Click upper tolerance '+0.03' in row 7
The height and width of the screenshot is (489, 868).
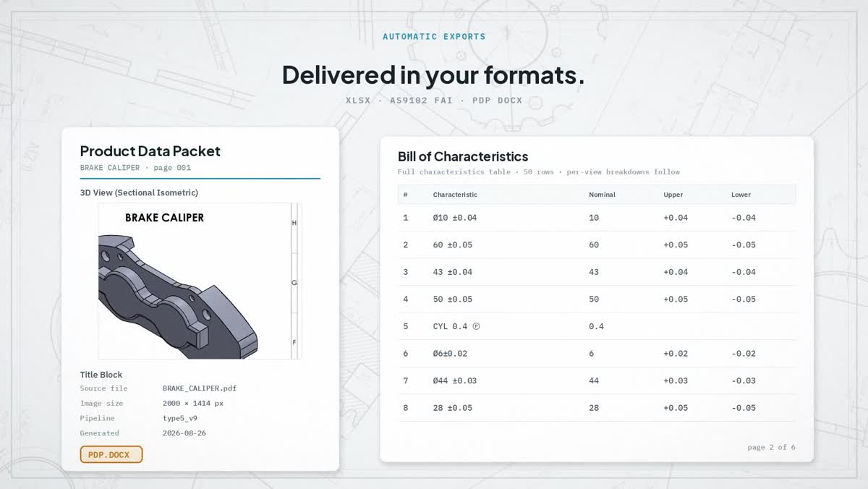point(676,380)
